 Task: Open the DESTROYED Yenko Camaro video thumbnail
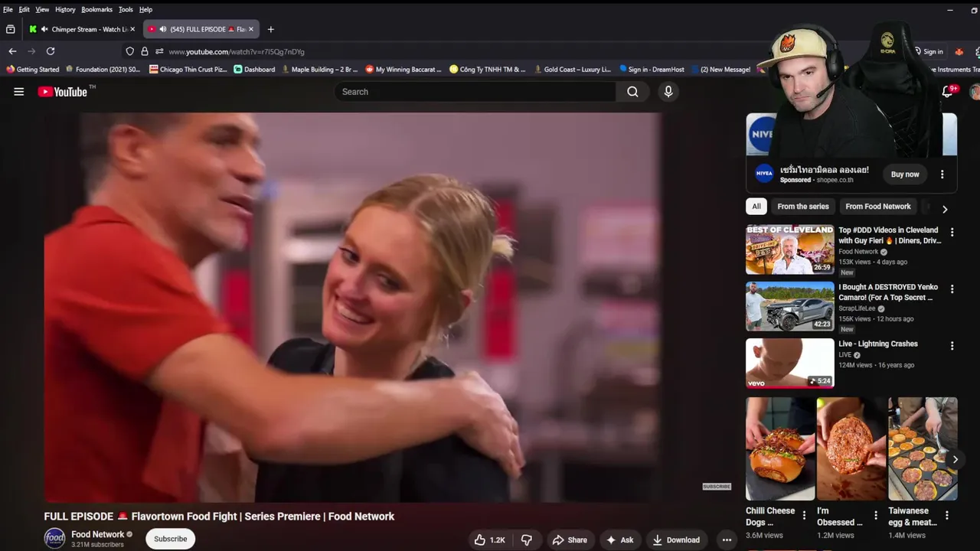point(790,307)
